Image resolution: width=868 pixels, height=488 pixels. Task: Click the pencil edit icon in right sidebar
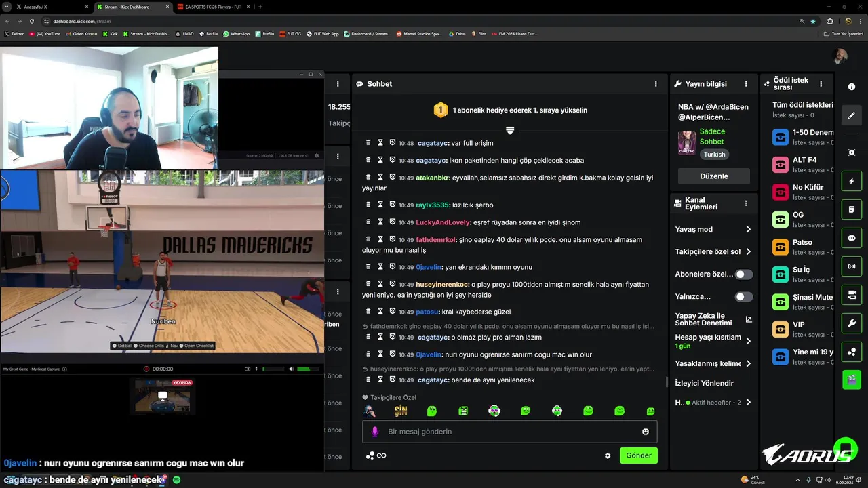click(x=852, y=115)
